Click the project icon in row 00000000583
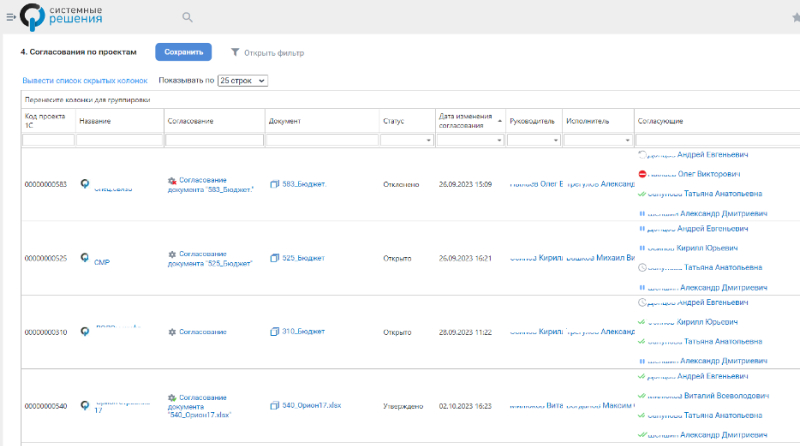 [85, 184]
